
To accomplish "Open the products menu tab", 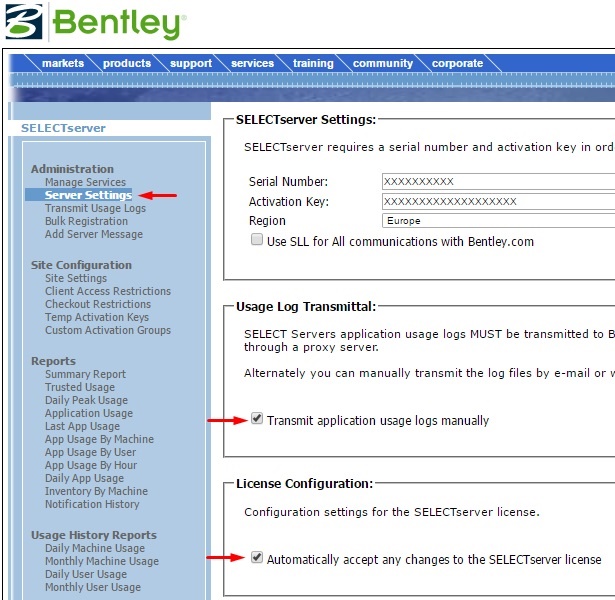I will [x=127, y=63].
